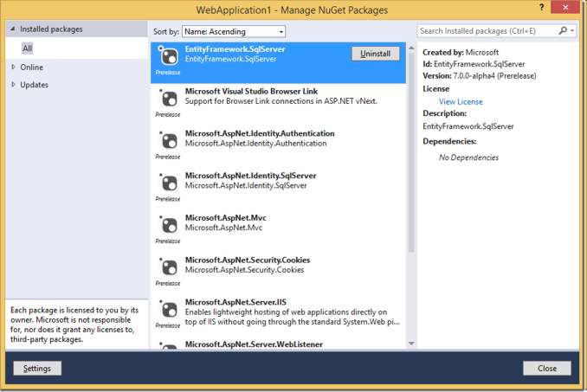This screenshot has width=587, height=392.
Task: Select Microsoft.AspNet.Security.Cookies package title
Action: [x=248, y=260]
